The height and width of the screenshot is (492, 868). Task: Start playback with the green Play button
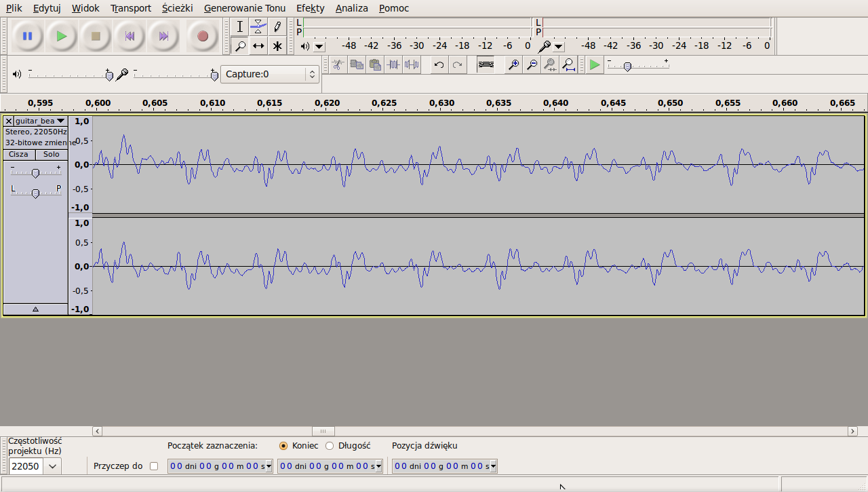click(62, 36)
